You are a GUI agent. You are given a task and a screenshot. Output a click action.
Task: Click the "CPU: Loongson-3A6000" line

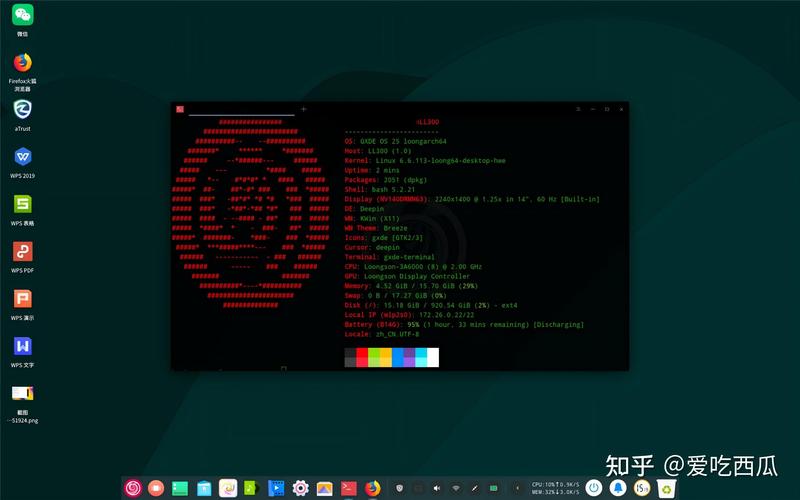[x=413, y=267]
